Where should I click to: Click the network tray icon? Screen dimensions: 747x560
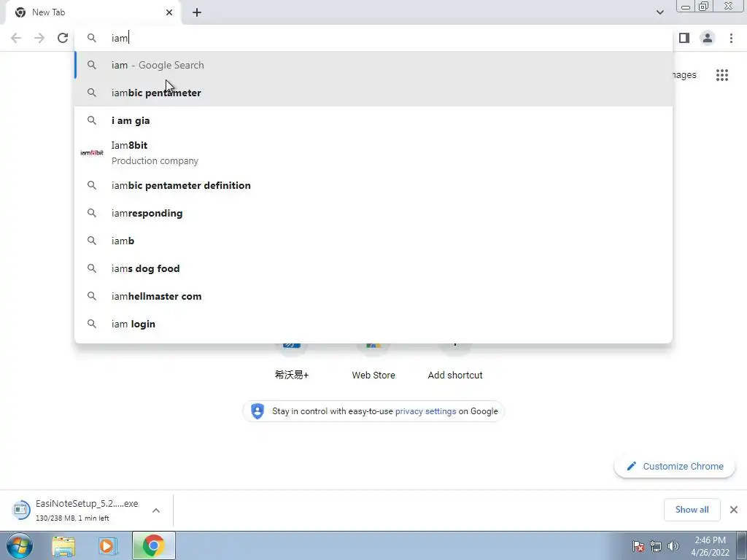[x=656, y=546]
